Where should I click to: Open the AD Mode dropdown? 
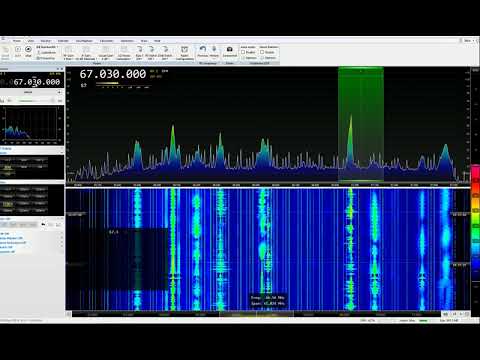point(124,53)
